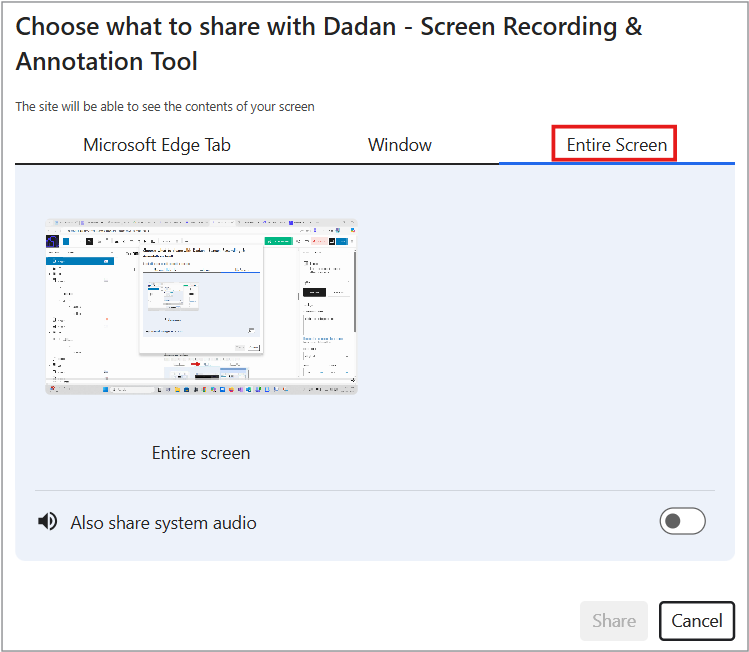
Task: Click the divider line above system audio
Action: pyautogui.click(x=375, y=490)
